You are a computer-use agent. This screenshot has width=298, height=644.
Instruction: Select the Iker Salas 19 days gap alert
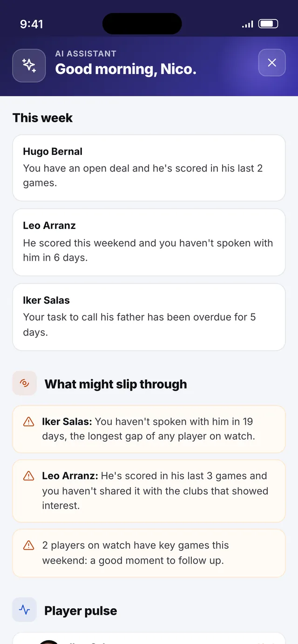point(149,429)
